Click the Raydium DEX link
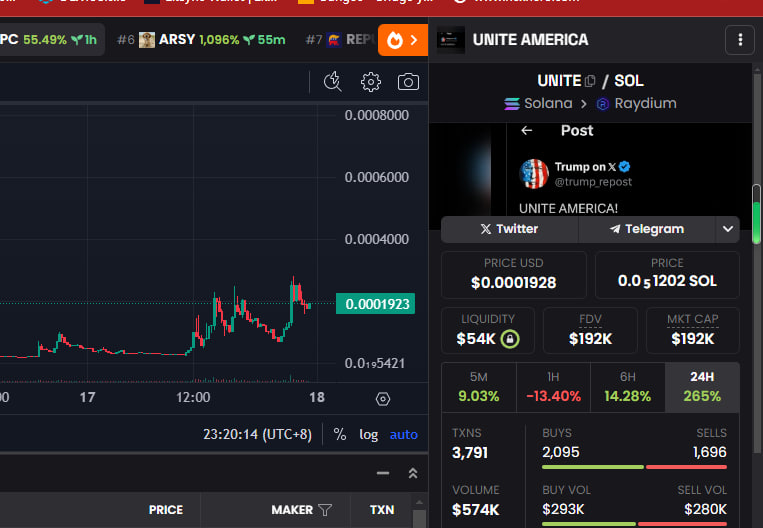This screenshot has width=763, height=528. (x=636, y=104)
